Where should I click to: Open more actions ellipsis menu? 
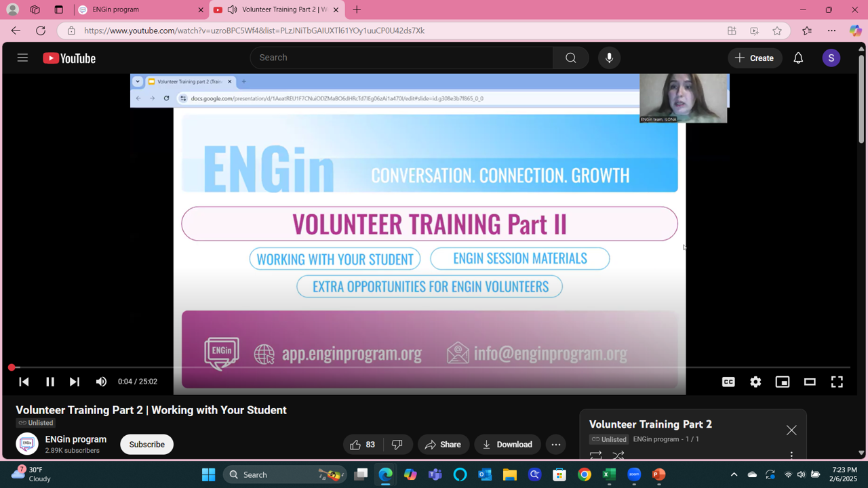[556, 445]
